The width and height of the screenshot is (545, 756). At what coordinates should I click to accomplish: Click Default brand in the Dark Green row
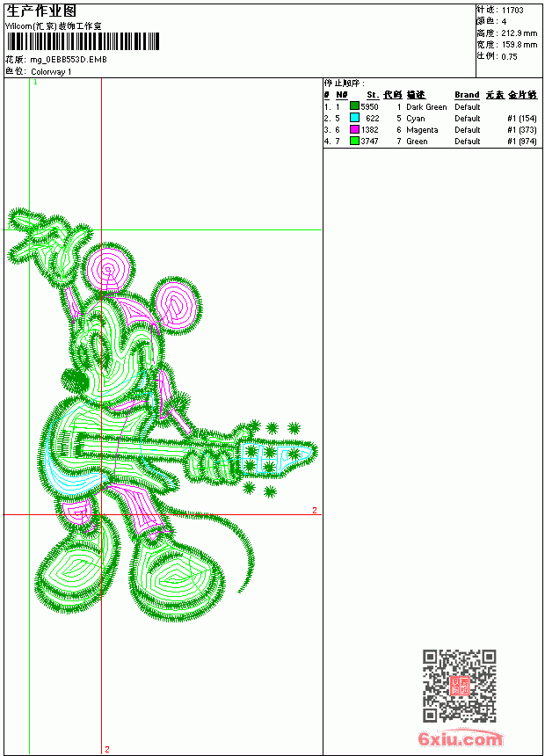pyautogui.click(x=468, y=106)
